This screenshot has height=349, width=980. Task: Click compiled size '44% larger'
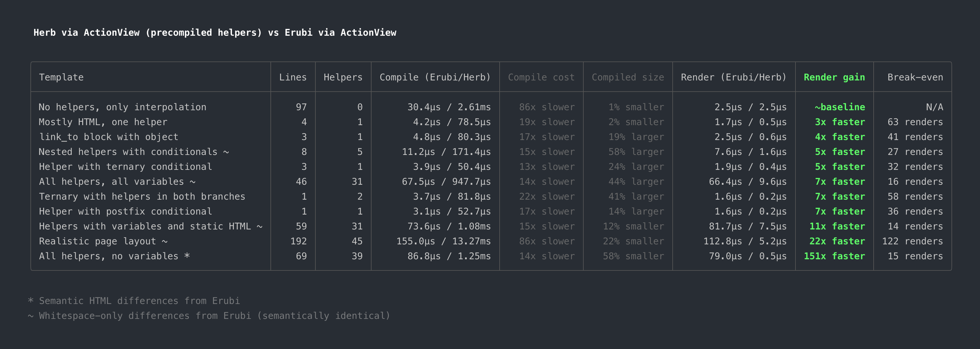click(636, 181)
